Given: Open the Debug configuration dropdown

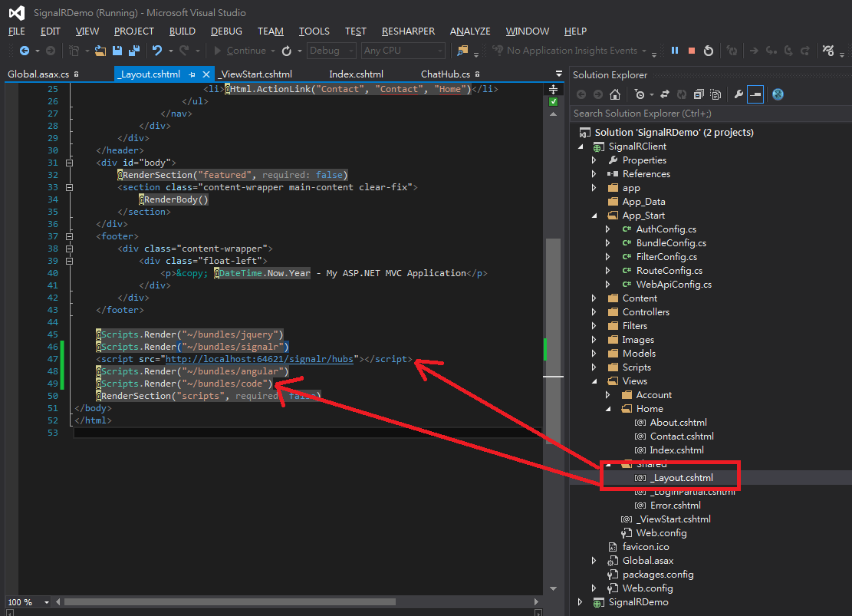Looking at the screenshot, I should [x=331, y=51].
